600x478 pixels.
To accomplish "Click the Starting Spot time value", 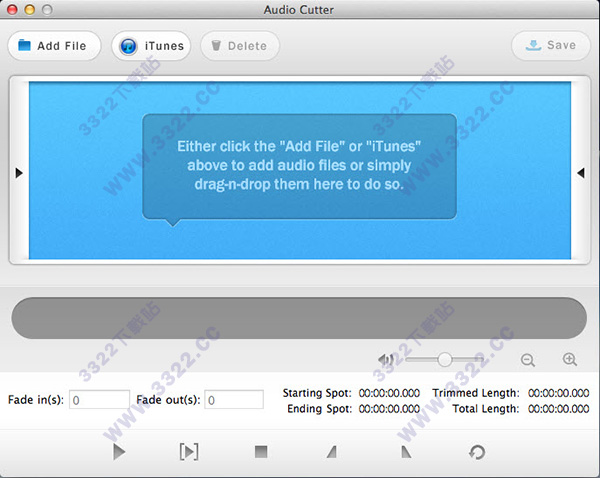I will [389, 393].
